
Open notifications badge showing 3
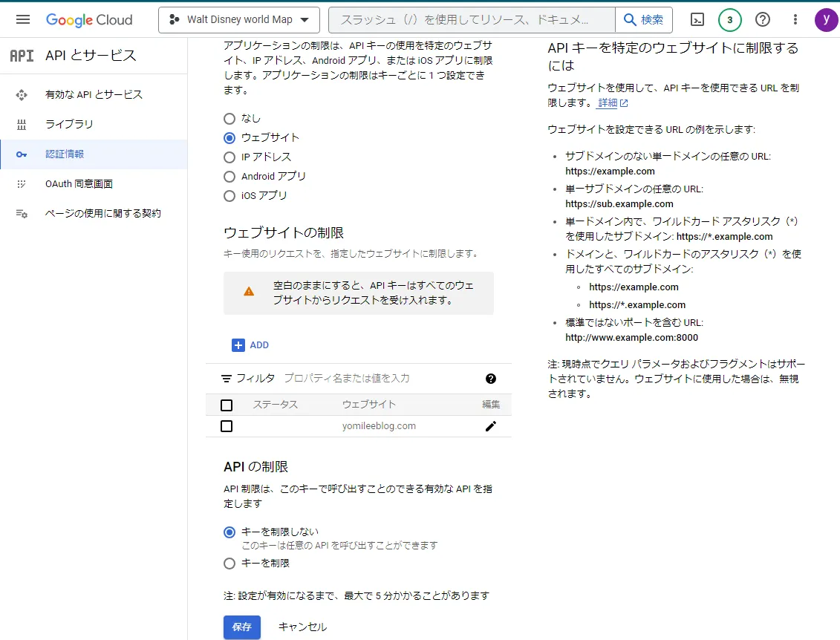[x=729, y=20]
